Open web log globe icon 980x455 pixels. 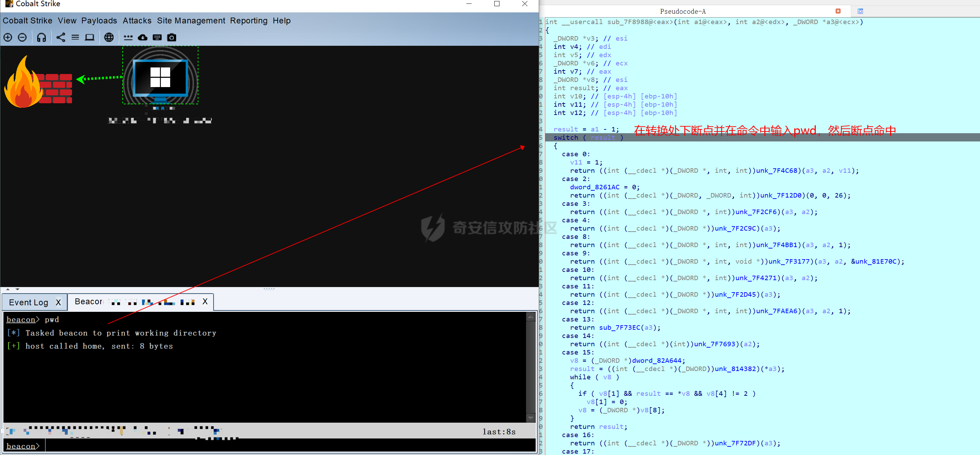109,37
